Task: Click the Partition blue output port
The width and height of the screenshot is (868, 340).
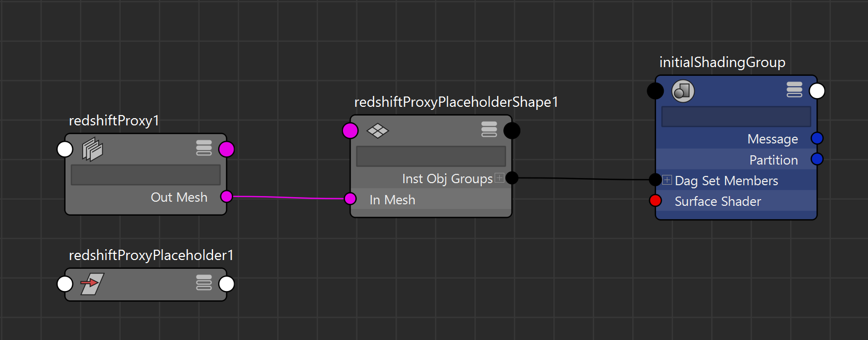Action: (817, 159)
